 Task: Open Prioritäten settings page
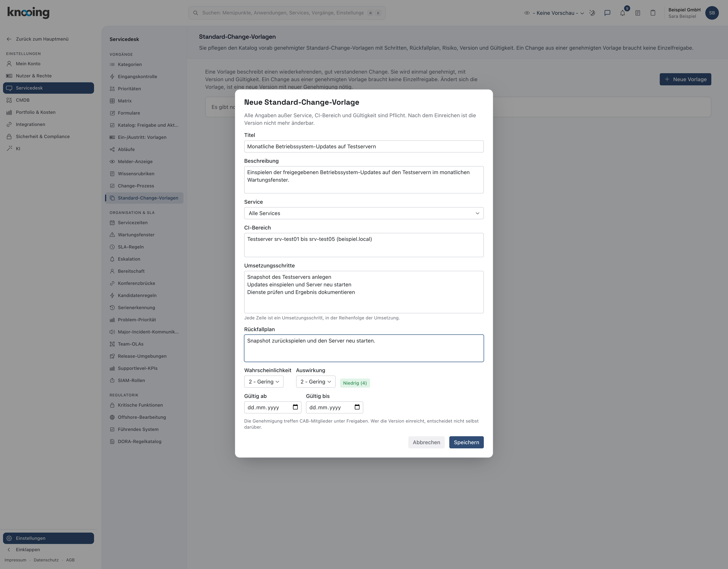144,89
